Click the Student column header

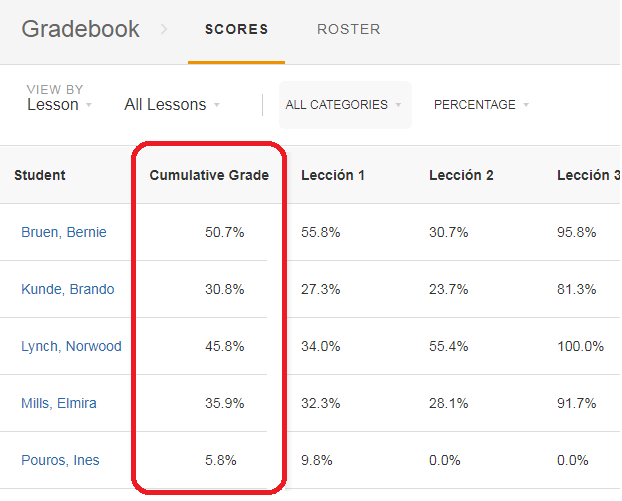pyautogui.click(x=40, y=175)
